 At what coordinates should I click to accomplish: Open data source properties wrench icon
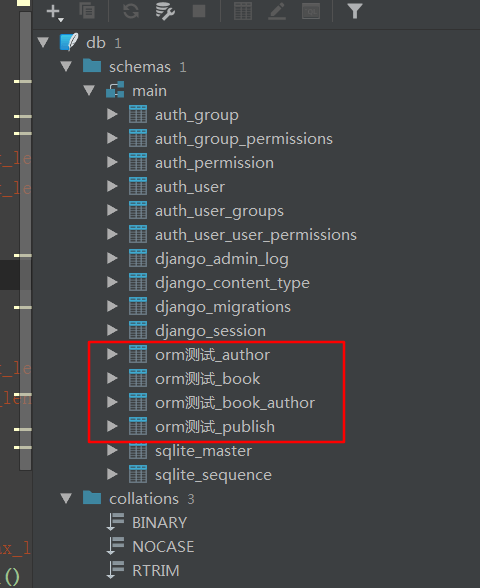(x=165, y=11)
